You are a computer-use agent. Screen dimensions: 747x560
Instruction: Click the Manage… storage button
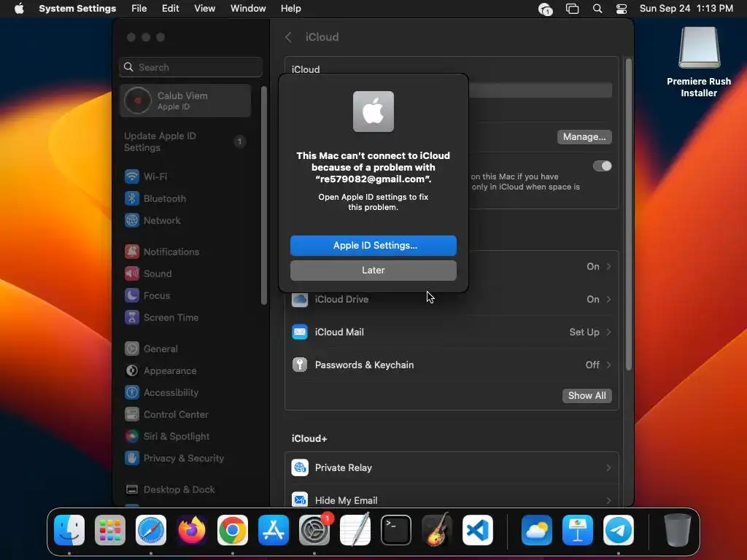pyautogui.click(x=584, y=136)
